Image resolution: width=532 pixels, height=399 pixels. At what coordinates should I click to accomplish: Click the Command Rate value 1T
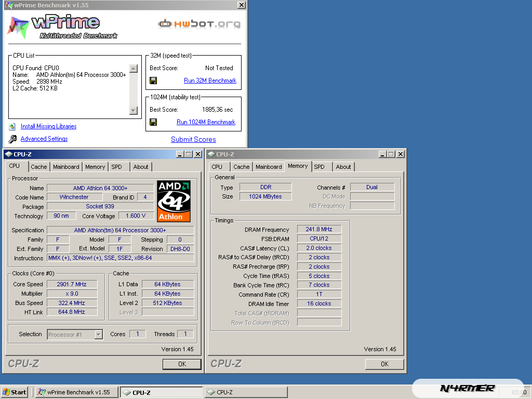pyautogui.click(x=320, y=294)
